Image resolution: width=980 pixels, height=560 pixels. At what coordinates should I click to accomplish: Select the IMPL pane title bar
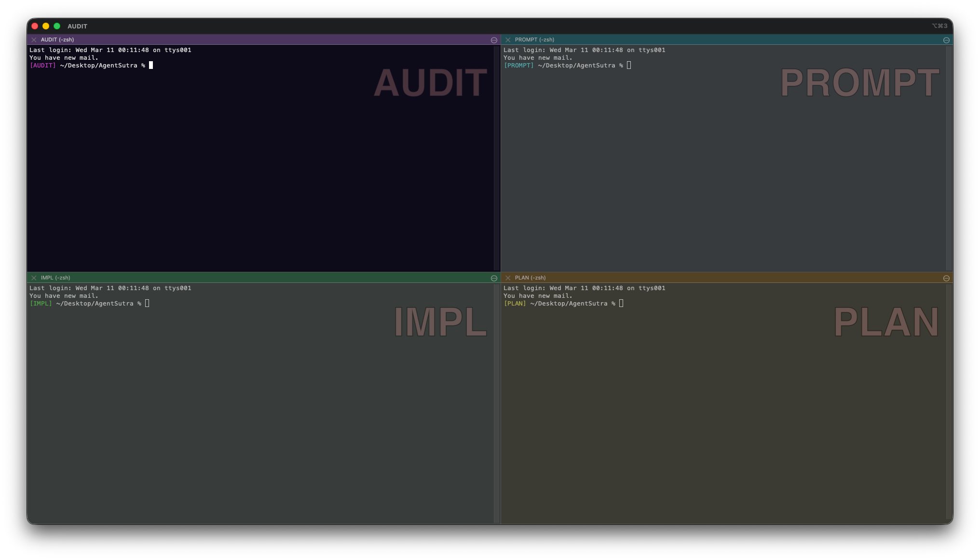click(241, 278)
